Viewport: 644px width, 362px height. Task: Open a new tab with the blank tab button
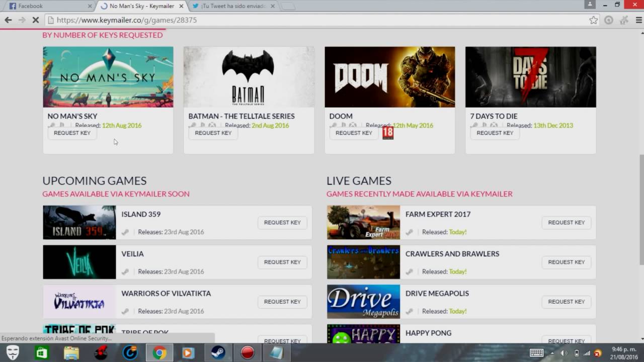(288, 6)
